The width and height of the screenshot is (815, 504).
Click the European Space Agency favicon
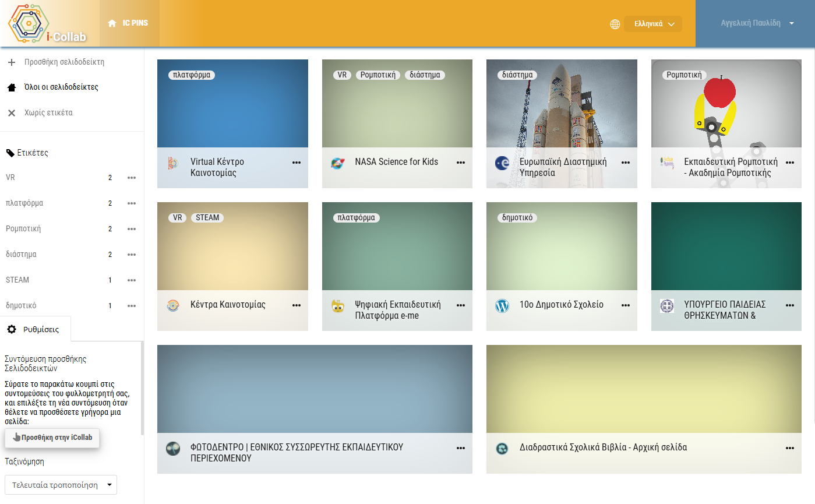tap(502, 163)
